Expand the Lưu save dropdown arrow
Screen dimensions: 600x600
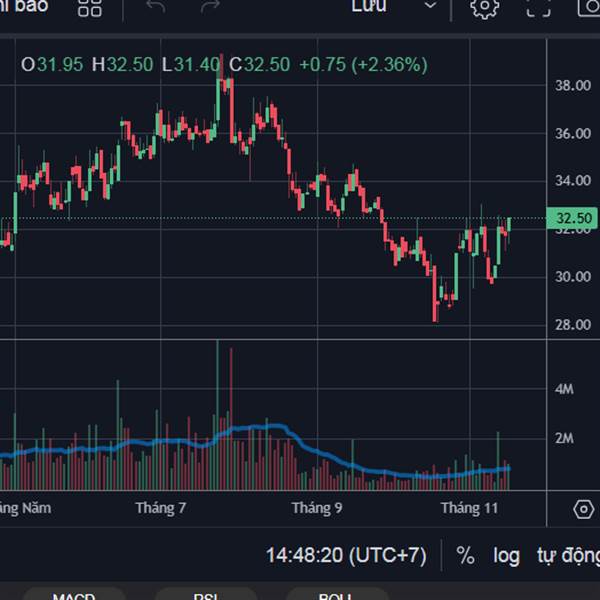tap(430, 6)
